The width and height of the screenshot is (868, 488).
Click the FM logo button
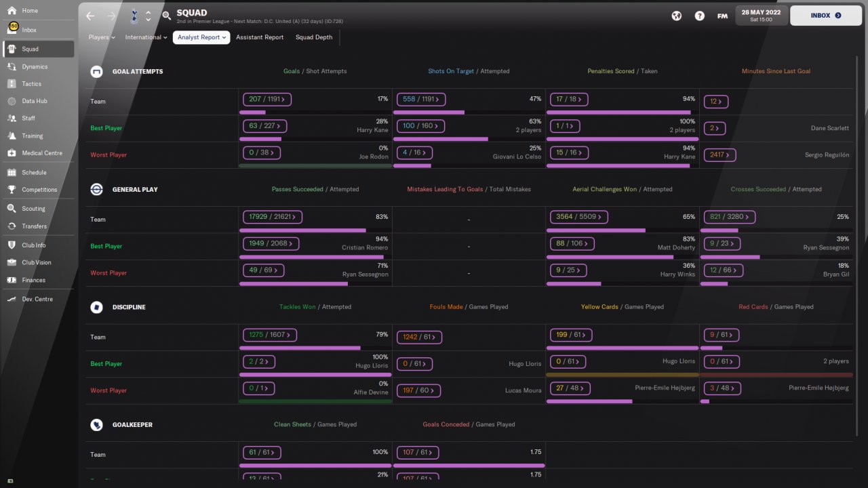722,16
